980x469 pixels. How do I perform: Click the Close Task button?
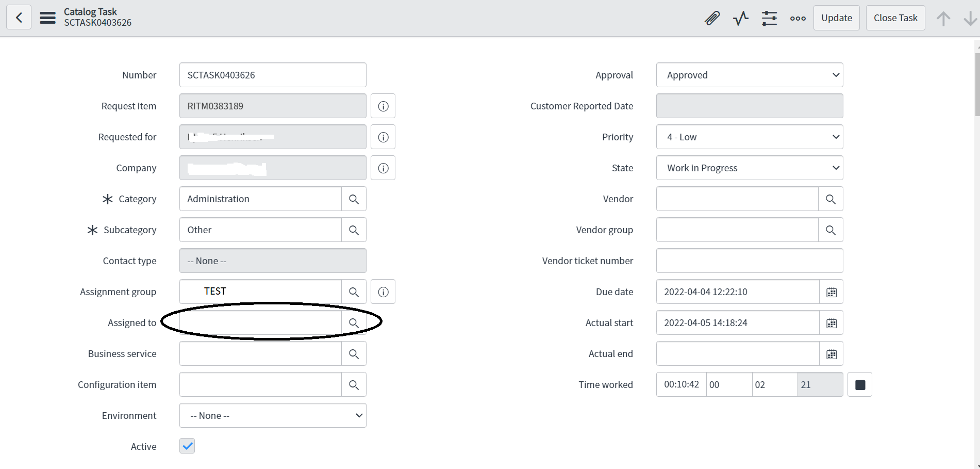pos(895,17)
